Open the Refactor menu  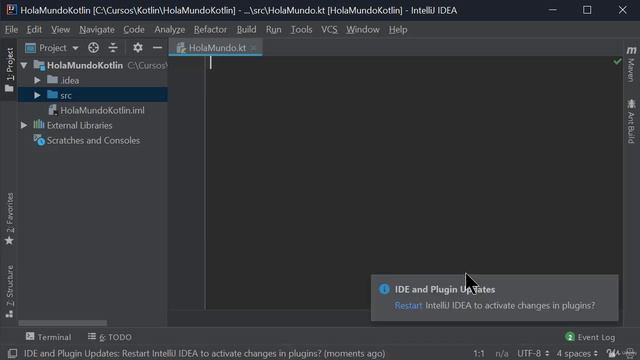click(x=210, y=29)
